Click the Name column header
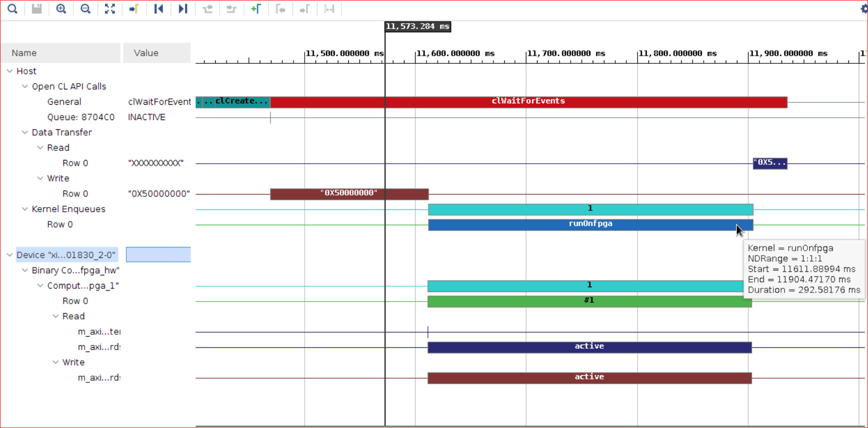This screenshot has height=428, width=868. coord(61,53)
